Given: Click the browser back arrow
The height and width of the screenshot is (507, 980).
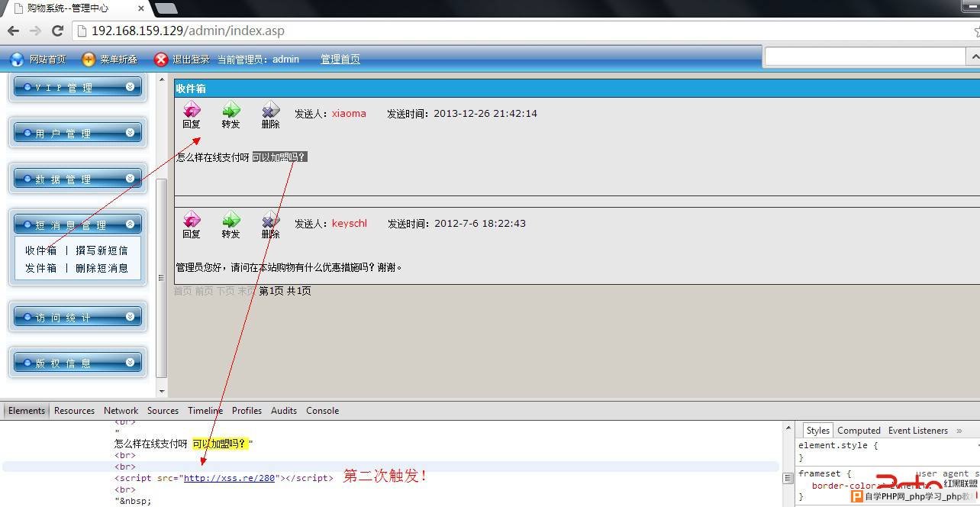Looking at the screenshot, I should point(13,31).
